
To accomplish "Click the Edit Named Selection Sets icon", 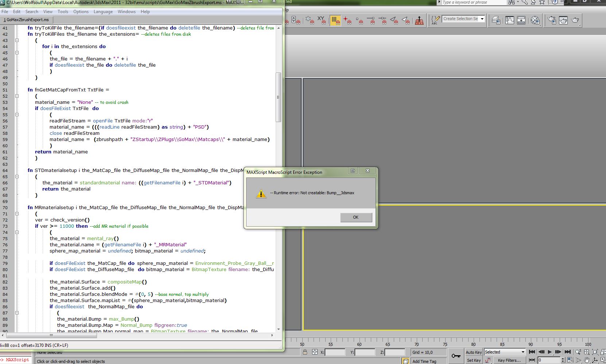I will (435, 20).
